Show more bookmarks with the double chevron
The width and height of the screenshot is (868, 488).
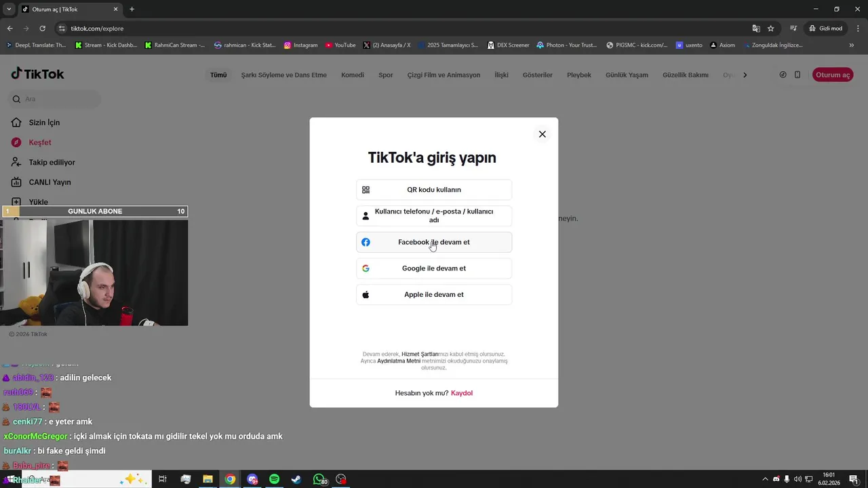(x=852, y=45)
